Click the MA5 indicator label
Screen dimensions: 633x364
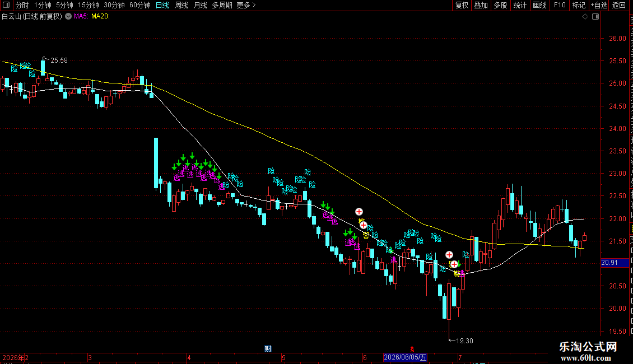(81, 16)
